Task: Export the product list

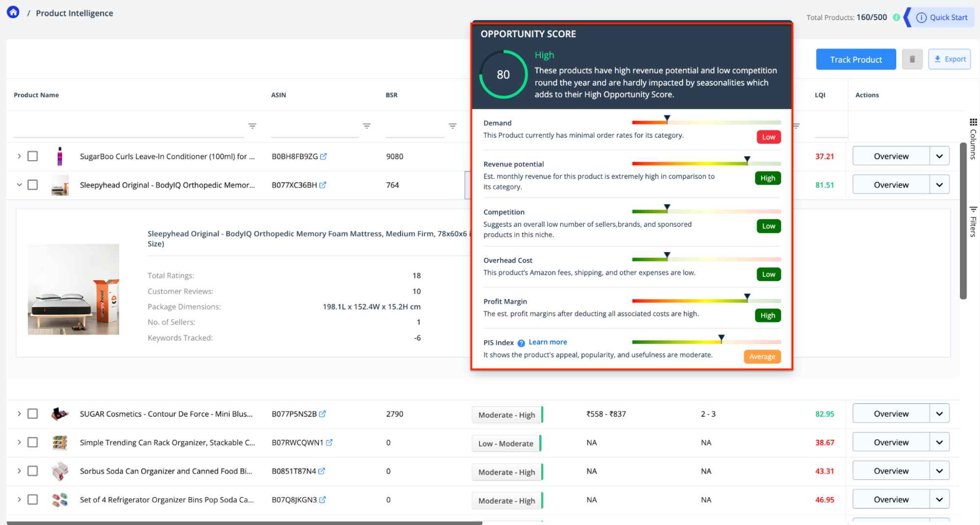Action: point(950,59)
